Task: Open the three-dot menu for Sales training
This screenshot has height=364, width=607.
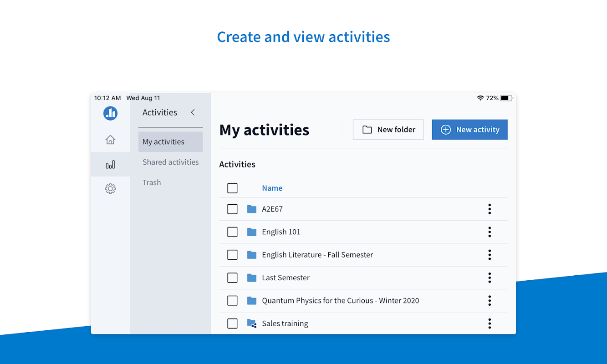Action: point(490,324)
